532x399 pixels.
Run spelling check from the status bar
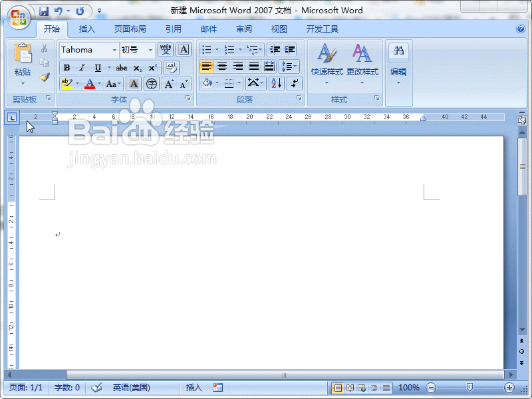[x=95, y=388]
